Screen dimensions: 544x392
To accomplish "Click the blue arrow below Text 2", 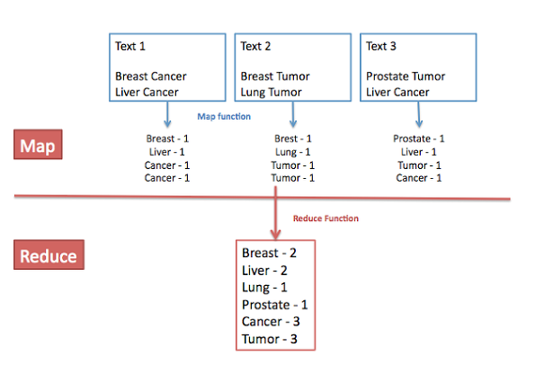I will [x=293, y=114].
